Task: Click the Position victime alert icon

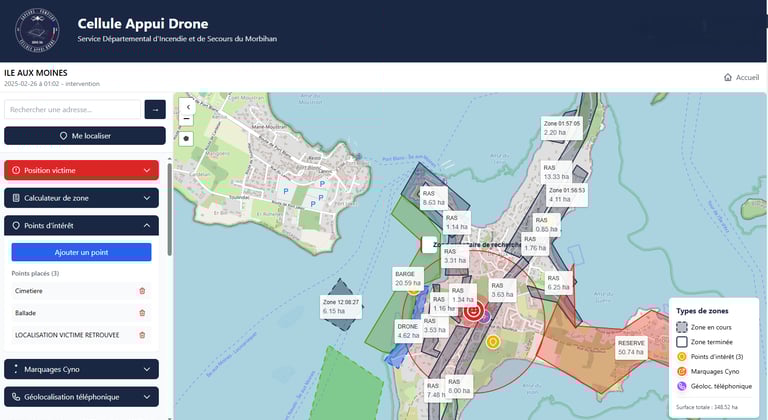Action: click(x=16, y=170)
